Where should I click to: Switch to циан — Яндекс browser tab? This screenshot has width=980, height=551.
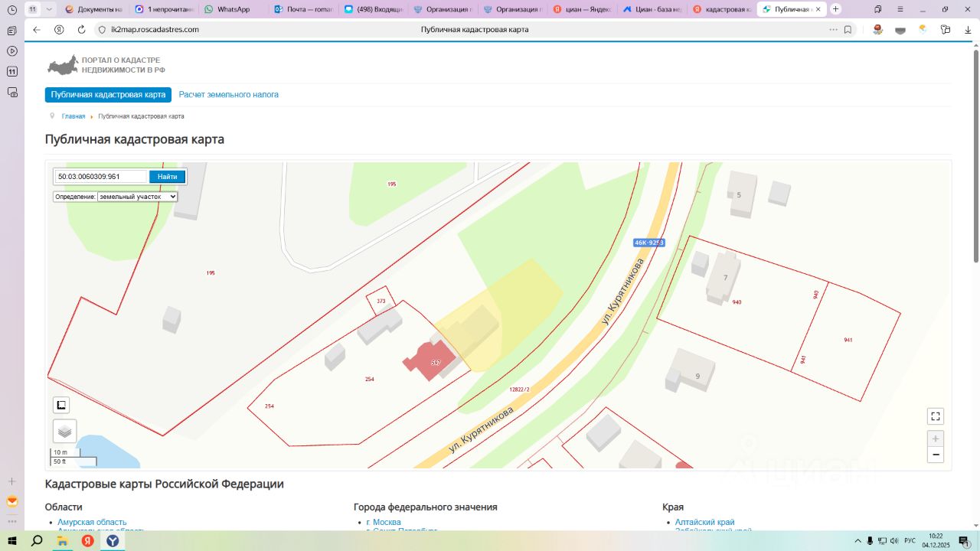pos(581,9)
